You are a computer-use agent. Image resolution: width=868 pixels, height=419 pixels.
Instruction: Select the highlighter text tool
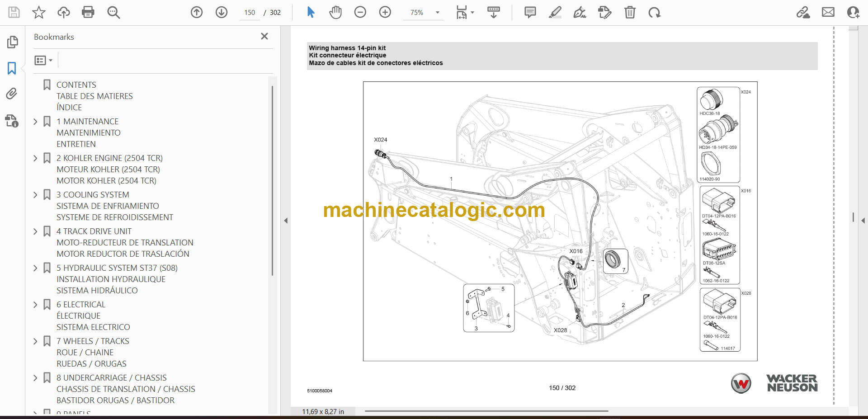click(x=555, y=12)
